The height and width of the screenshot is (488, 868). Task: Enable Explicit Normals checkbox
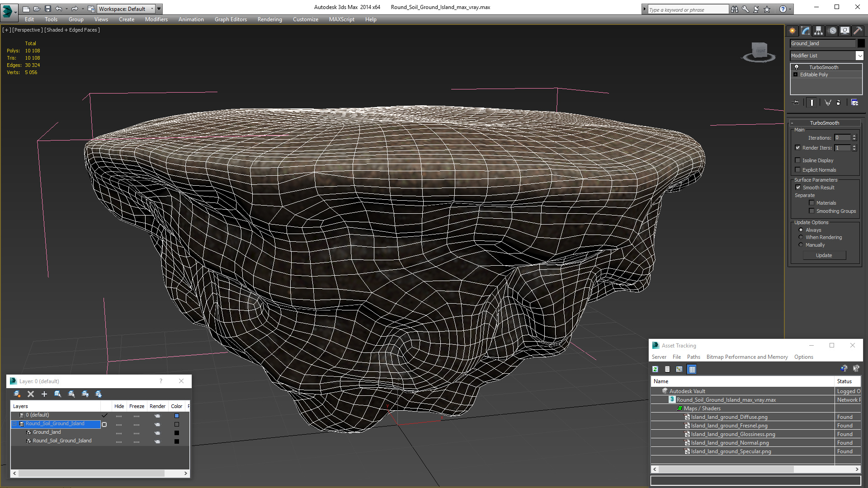797,170
